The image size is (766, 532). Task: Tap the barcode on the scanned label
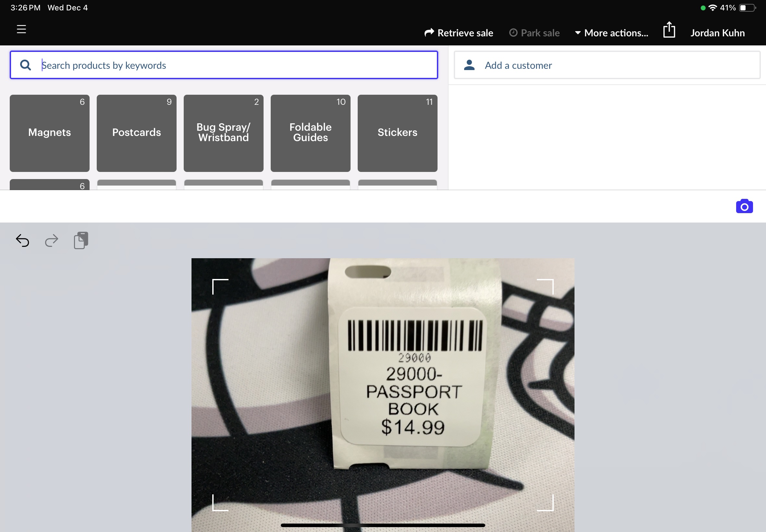pyautogui.click(x=415, y=336)
